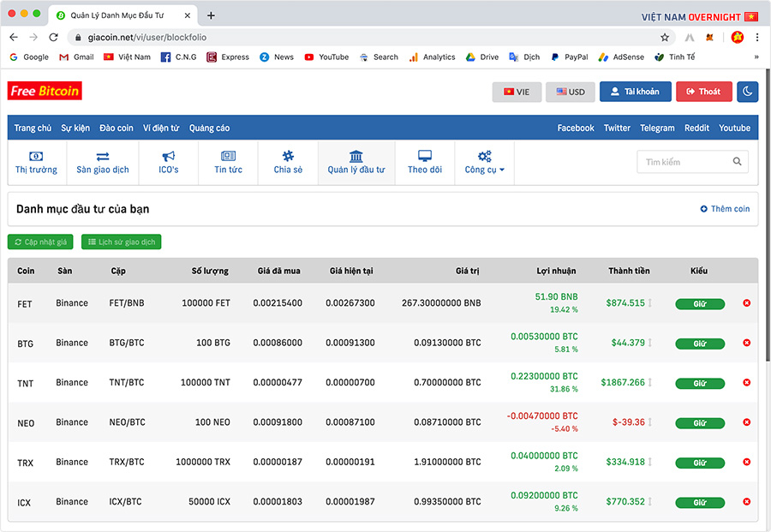
Task: Click the Free Bitcoin logo
Action: coord(45,92)
